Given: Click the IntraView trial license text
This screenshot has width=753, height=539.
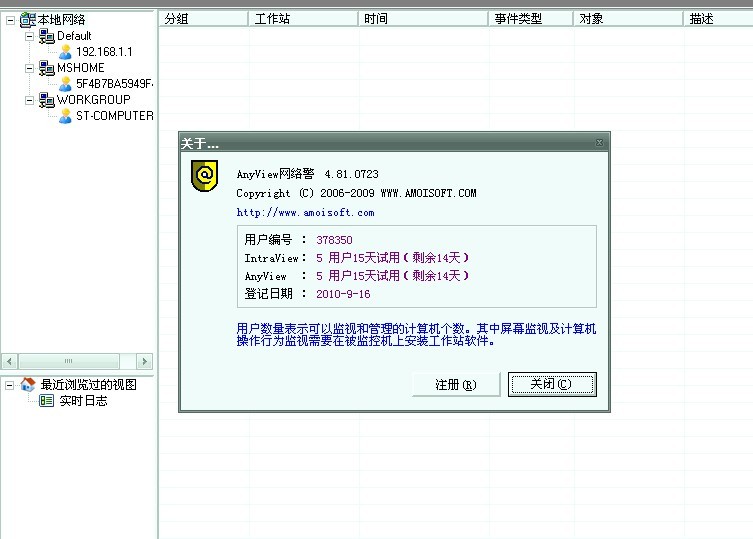Looking at the screenshot, I should 392,258.
